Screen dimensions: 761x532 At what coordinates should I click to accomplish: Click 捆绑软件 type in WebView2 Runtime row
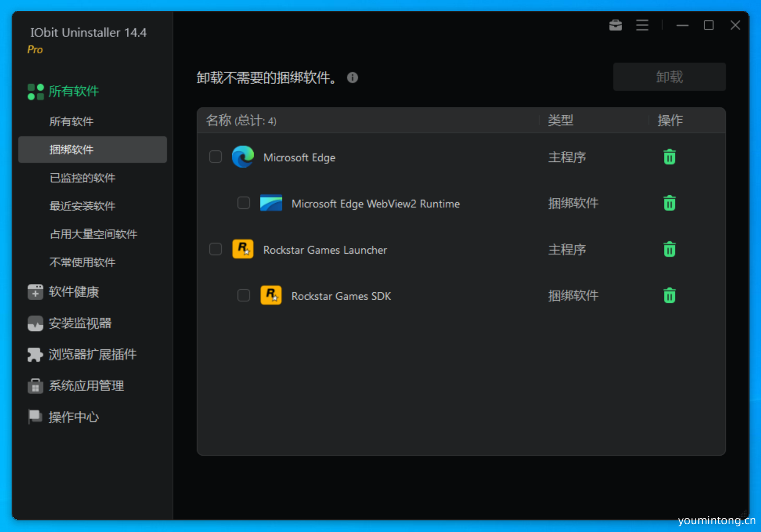click(573, 203)
